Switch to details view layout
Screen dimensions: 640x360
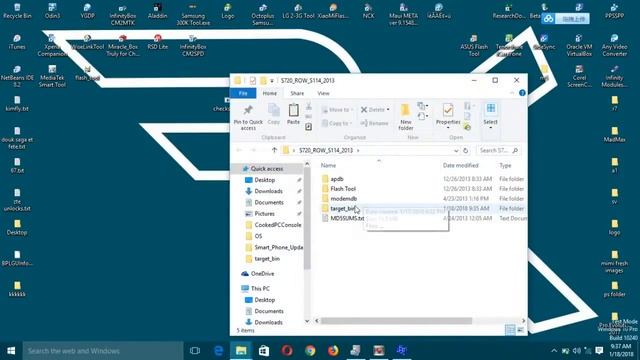[510, 330]
